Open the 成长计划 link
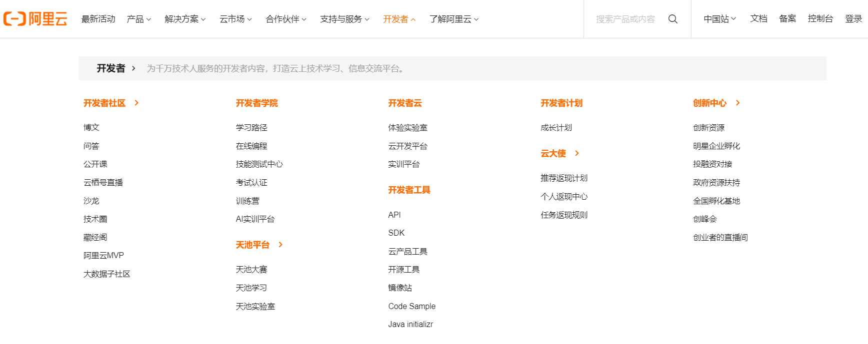868x344 pixels. point(556,127)
